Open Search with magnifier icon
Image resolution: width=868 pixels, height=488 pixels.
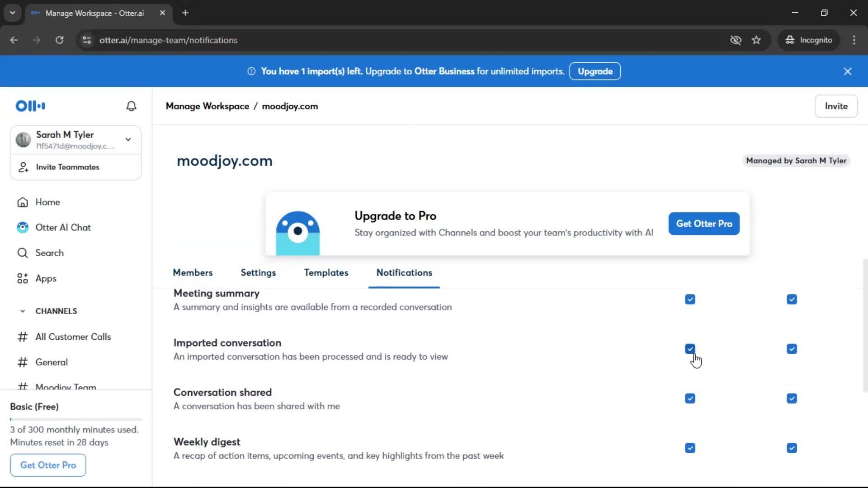tap(23, 253)
